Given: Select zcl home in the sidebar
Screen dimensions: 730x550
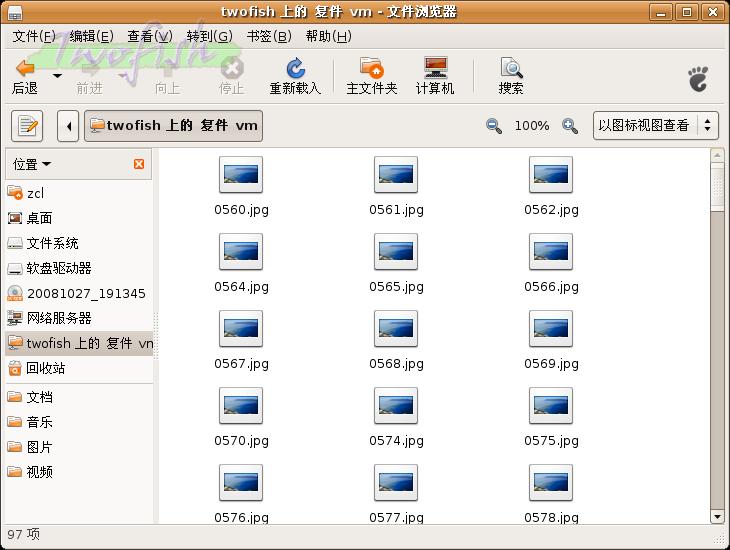Looking at the screenshot, I should (x=79, y=193).
